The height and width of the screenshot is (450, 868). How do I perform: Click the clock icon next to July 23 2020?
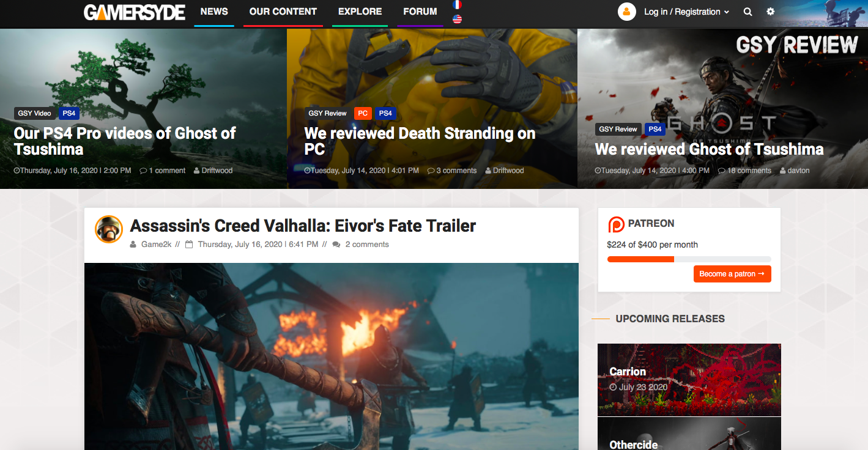(x=613, y=387)
